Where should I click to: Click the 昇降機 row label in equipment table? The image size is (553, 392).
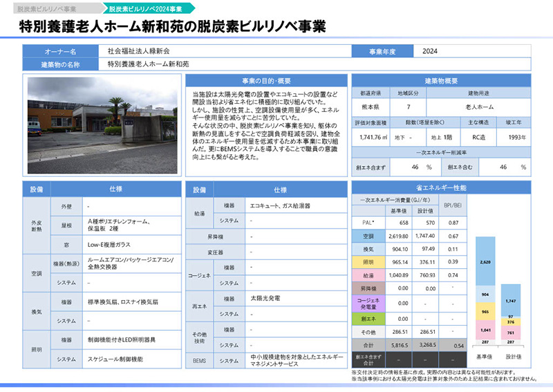(x=215, y=236)
